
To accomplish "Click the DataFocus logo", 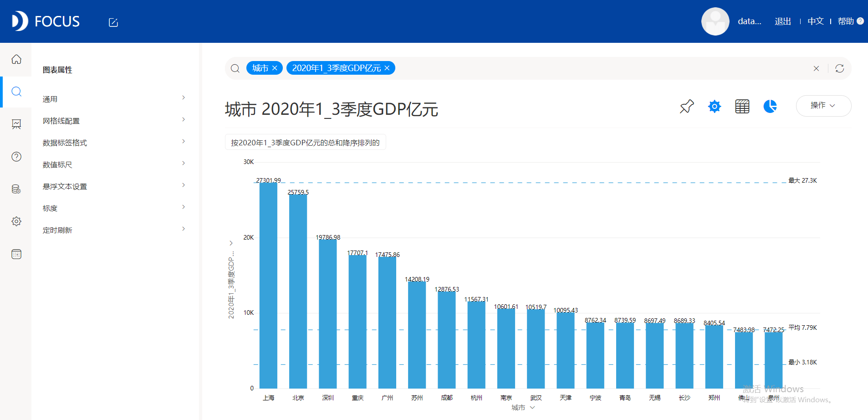I will pos(46,21).
